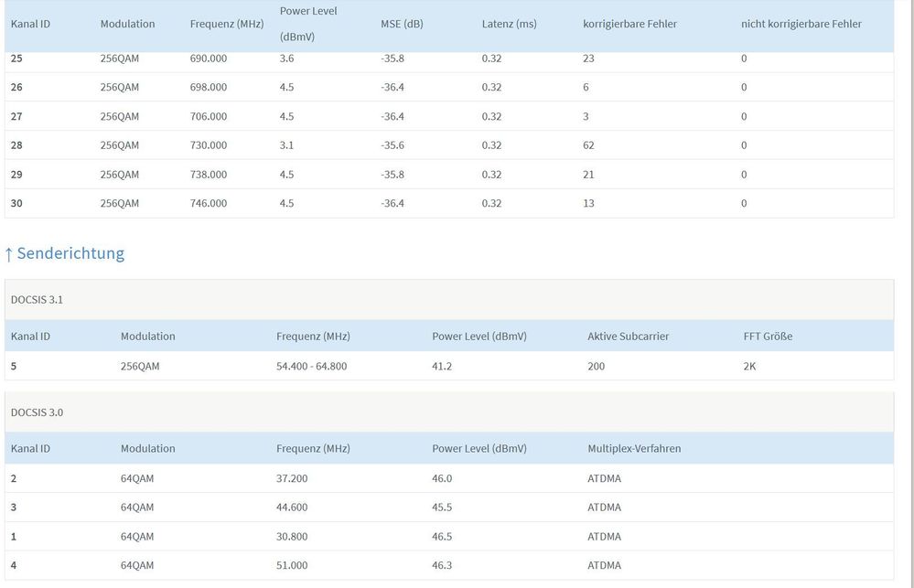Click the 'nicht korrigierbare Fehler' column header

pyautogui.click(x=801, y=24)
